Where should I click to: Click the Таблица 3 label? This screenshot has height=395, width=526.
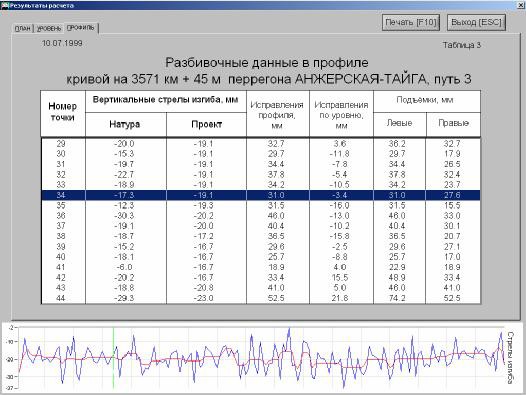click(462, 45)
